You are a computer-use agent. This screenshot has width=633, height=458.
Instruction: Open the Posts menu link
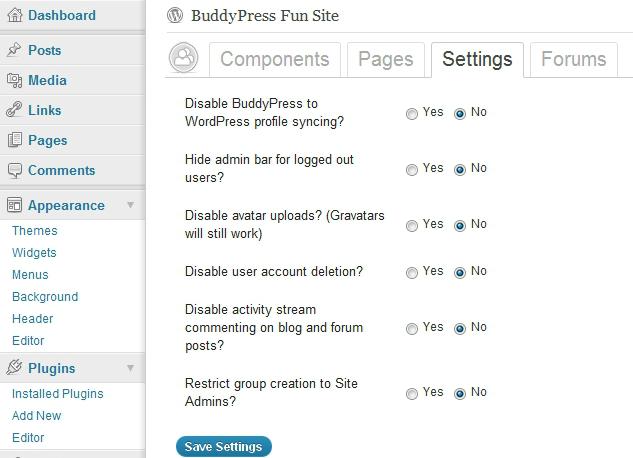[x=44, y=50]
